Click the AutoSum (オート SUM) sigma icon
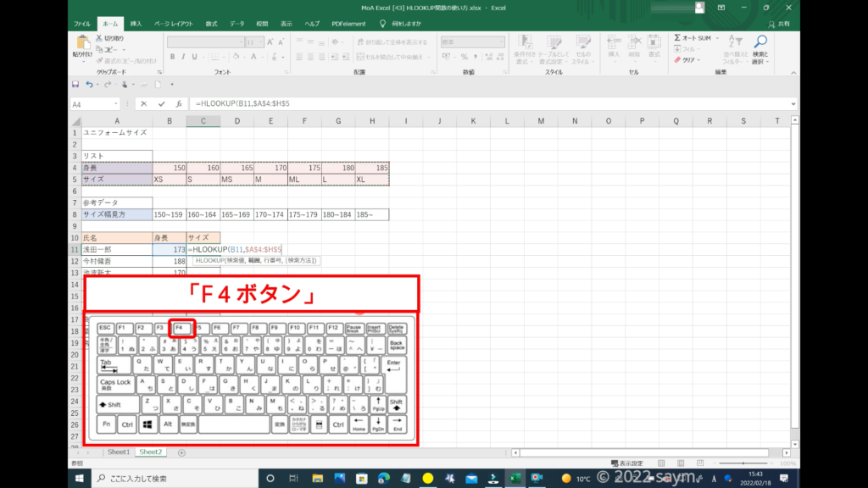Viewport: 868px width, 488px height. click(678, 38)
